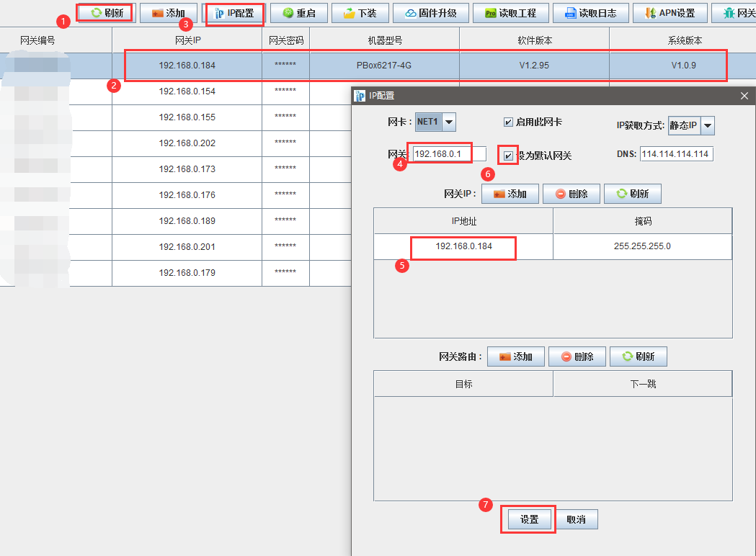The height and width of the screenshot is (556, 756).
Task: Expand the IP获取方式 静态IP dropdown
Action: (x=707, y=125)
